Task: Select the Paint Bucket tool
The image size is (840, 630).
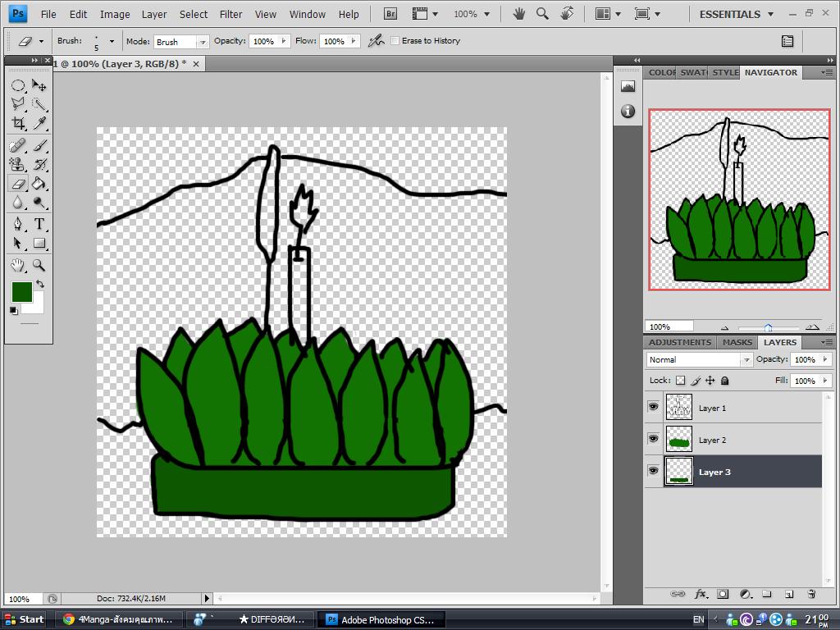Action: click(39, 184)
